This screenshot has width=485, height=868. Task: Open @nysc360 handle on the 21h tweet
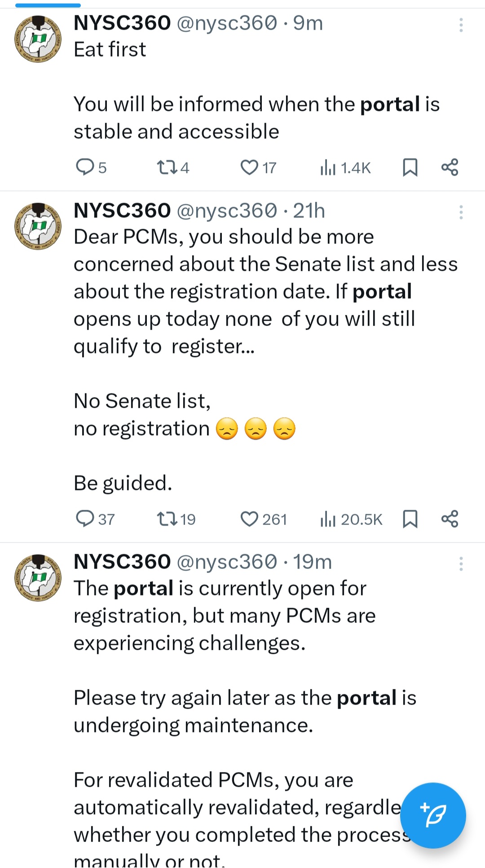tap(227, 211)
